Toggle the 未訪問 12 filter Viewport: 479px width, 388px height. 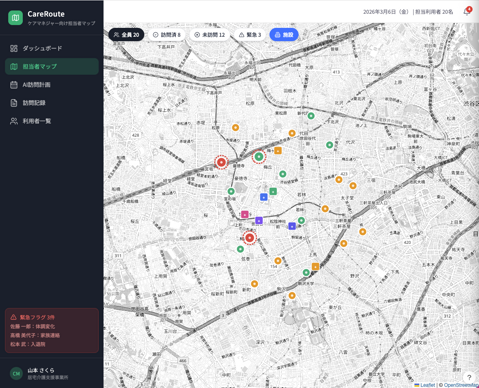pyautogui.click(x=210, y=35)
